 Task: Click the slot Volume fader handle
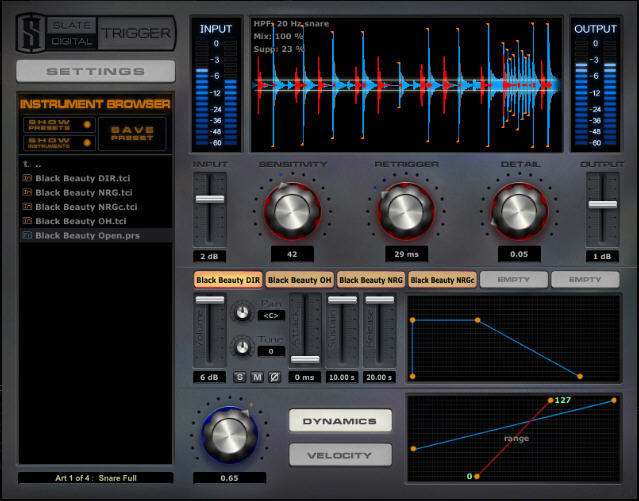coord(210,300)
